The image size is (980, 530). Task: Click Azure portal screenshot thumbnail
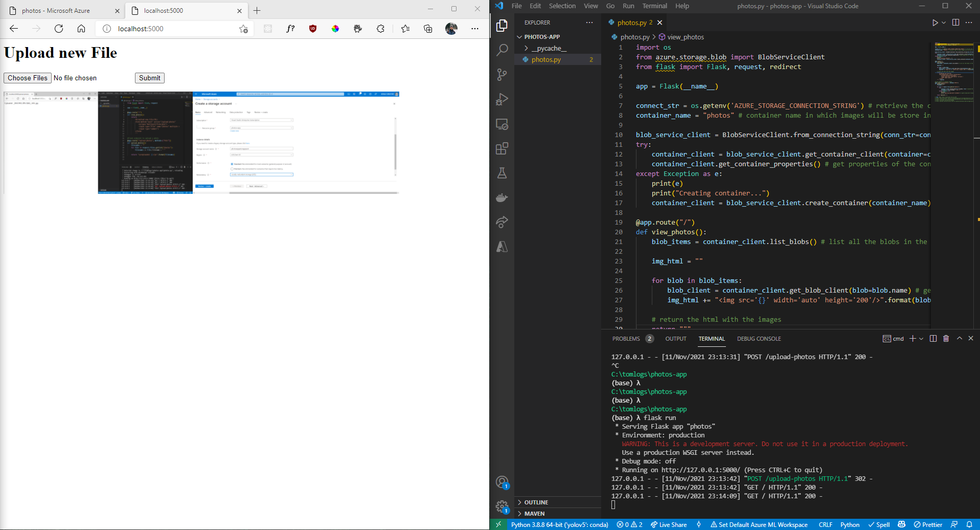point(296,143)
